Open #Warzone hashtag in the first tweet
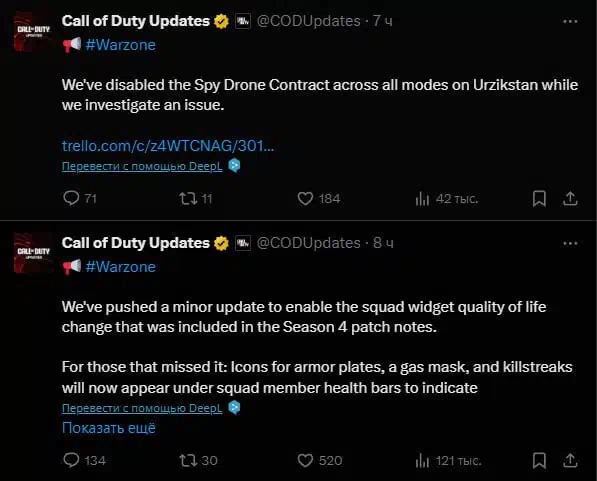This screenshot has width=597, height=481. [121, 45]
